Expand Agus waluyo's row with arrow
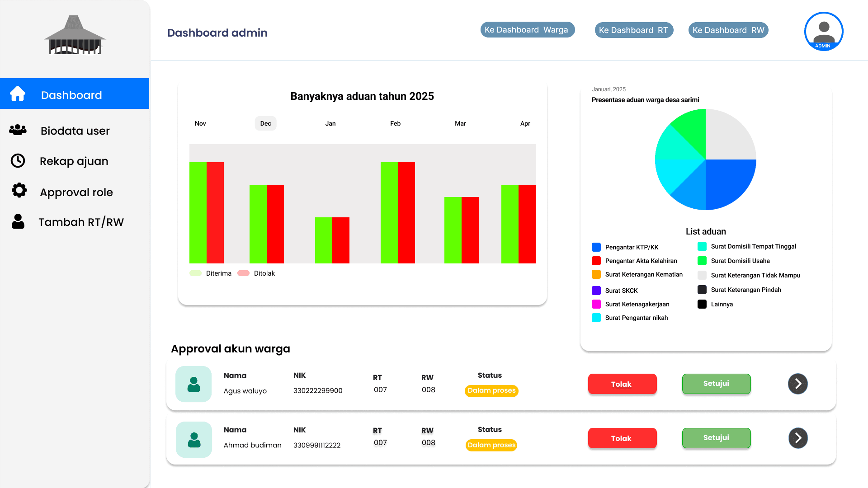The height and width of the screenshot is (488, 868). 797,384
